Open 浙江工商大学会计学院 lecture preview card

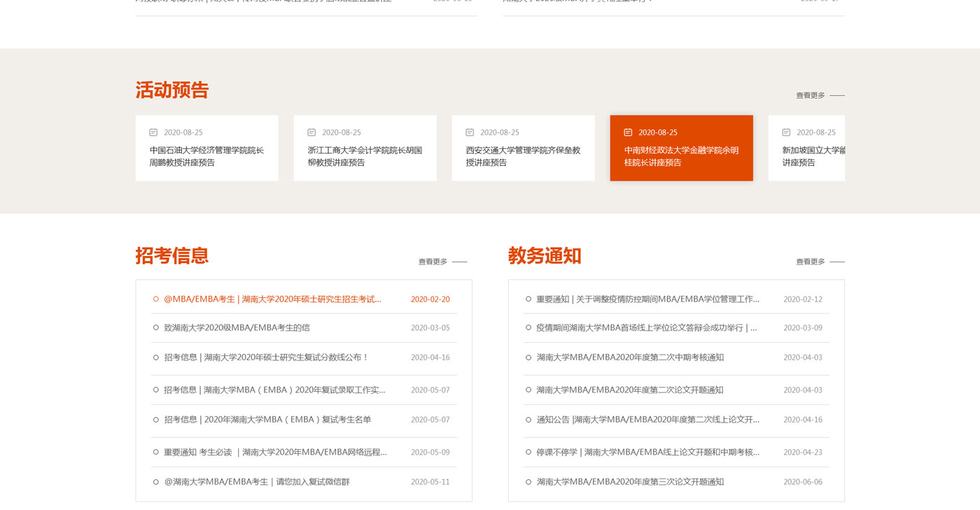(x=365, y=156)
